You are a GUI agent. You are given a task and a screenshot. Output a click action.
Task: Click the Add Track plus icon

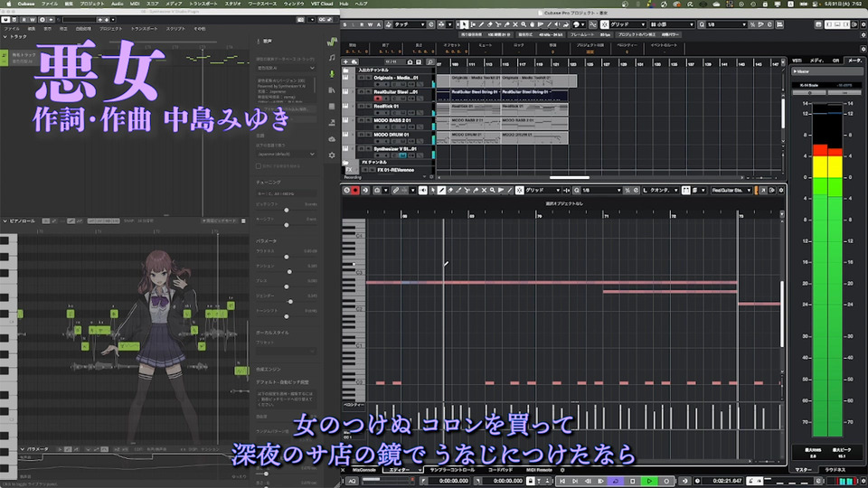(x=346, y=62)
